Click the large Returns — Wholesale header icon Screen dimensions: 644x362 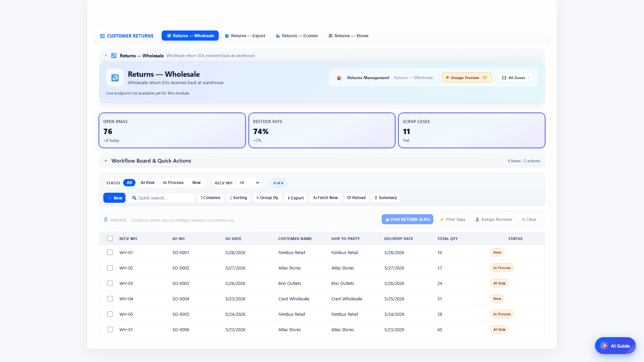click(115, 78)
